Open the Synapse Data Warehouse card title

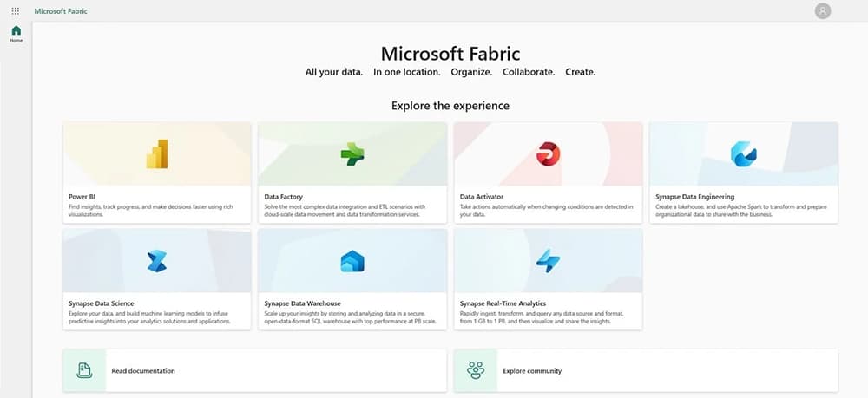click(x=302, y=303)
